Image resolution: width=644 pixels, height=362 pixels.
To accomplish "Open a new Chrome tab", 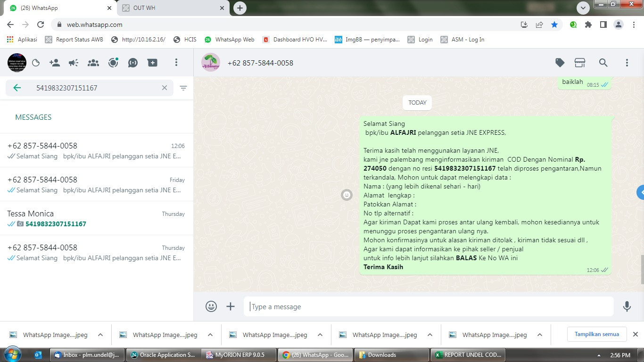I will 240,8.
